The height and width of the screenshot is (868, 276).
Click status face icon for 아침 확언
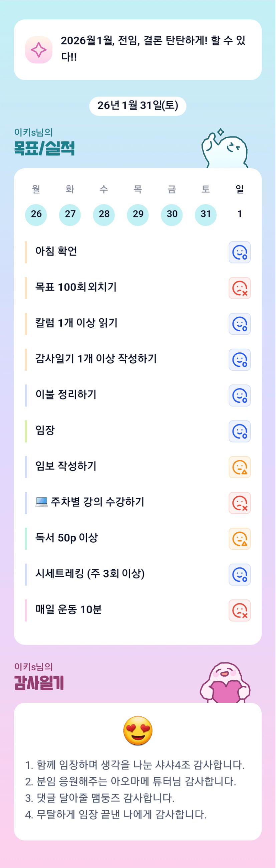coord(239,252)
